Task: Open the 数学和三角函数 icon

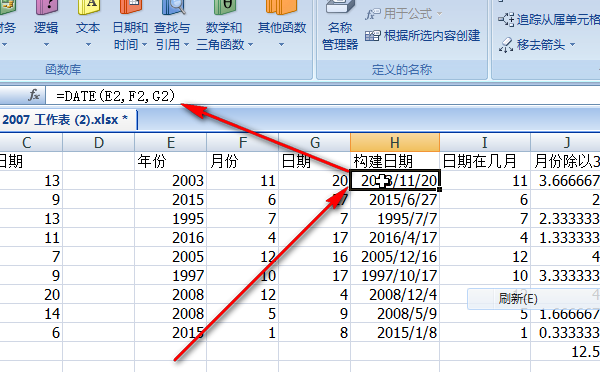Action: click(x=224, y=24)
